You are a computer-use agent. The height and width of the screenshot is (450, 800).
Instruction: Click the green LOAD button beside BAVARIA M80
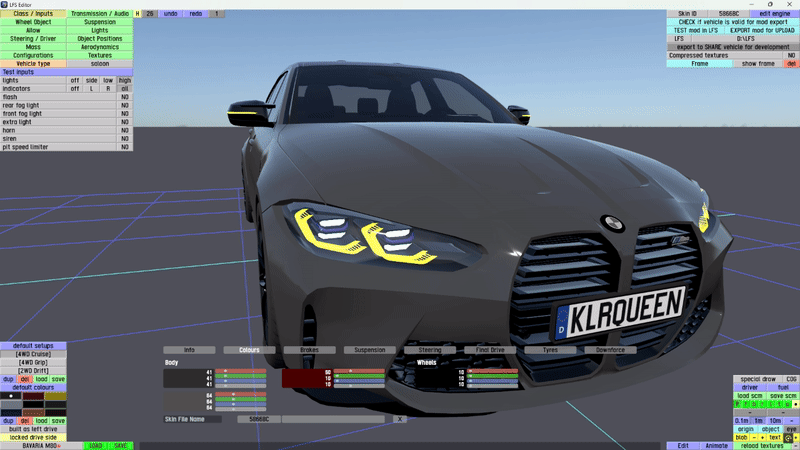95,446
